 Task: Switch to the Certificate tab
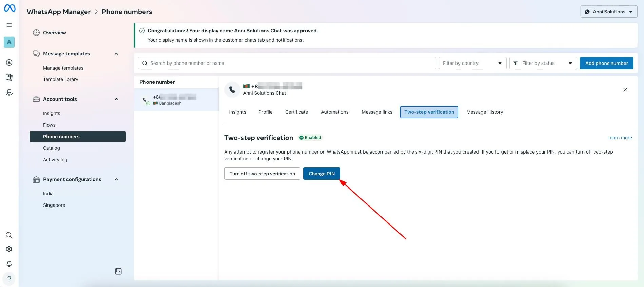point(296,112)
